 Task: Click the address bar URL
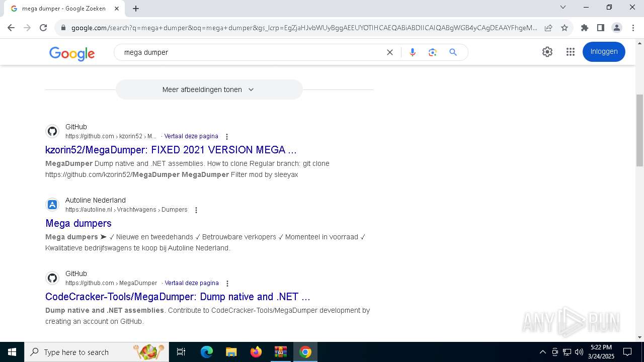coord(304,28)
